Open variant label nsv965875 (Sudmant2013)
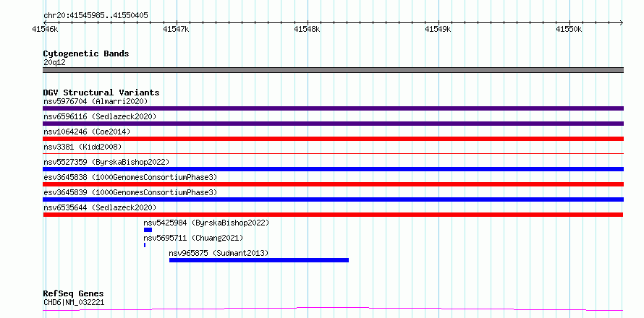 pos(219,253)
